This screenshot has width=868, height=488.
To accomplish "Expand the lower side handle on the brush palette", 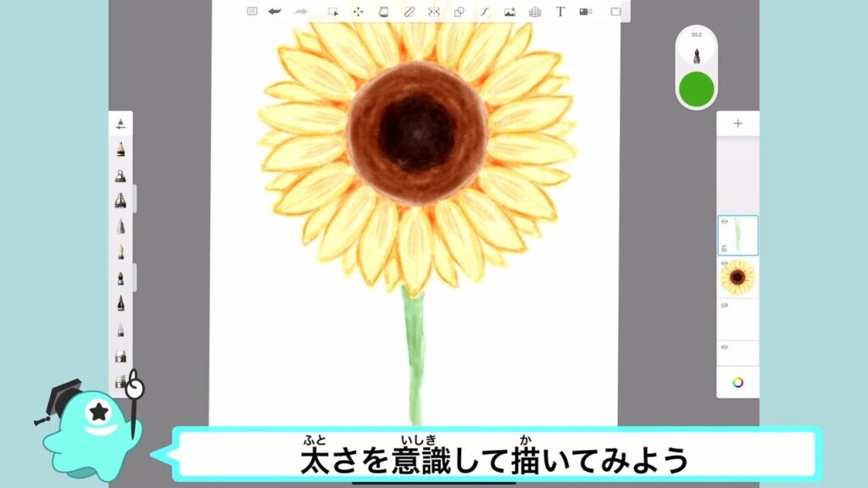I will tap(135, 276).
